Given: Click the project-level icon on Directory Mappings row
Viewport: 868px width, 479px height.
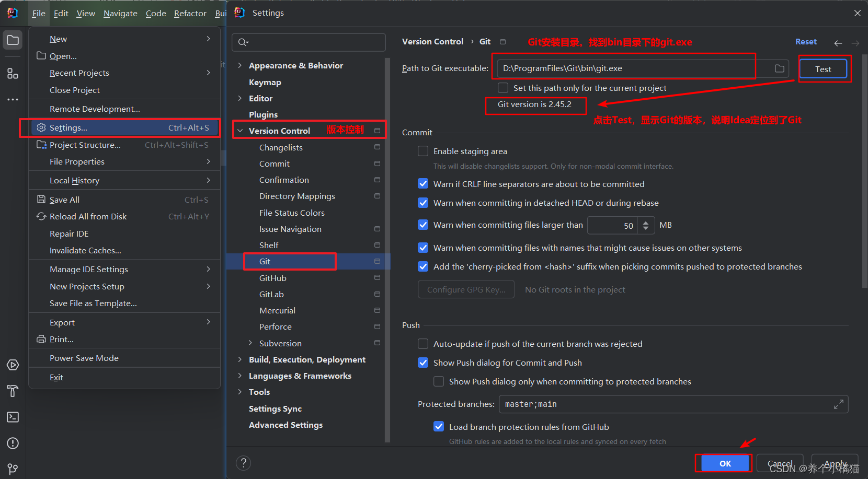Looking at the screenshot, I should pos(377,196).
